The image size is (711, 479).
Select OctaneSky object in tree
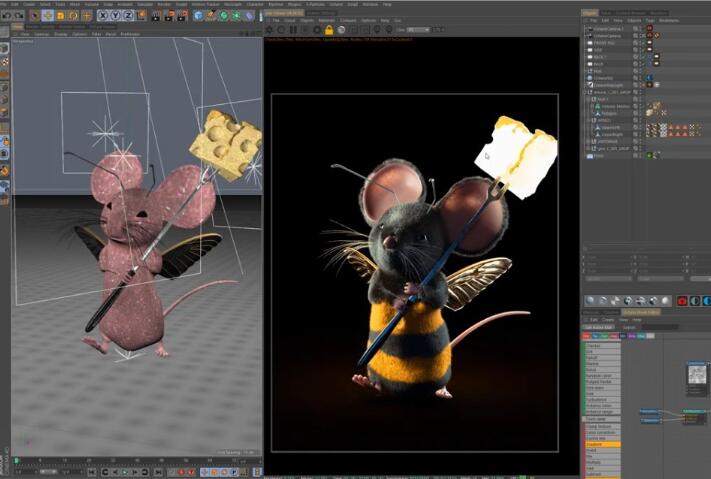[x=603, y=78]
